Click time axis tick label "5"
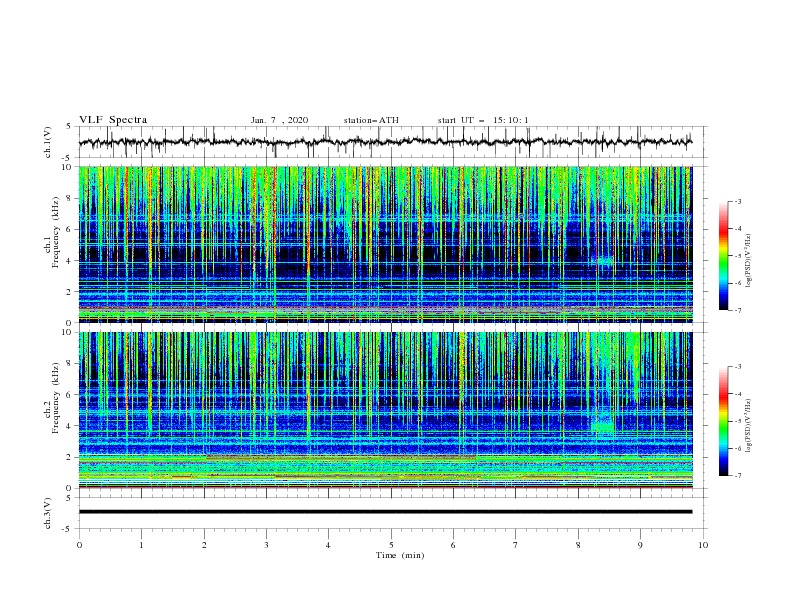Image resolution: width=792 pixels, height=612 pixels. click(x=391, y=545)
